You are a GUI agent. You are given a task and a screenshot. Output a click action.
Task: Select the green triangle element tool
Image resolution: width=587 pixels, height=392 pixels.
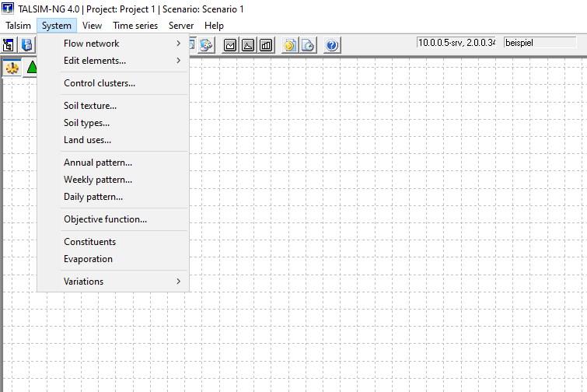[x=32, y=68]
